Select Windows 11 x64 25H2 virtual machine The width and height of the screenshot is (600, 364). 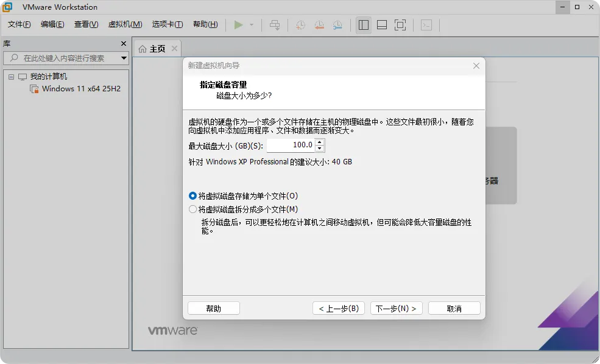[x=81, y=89]
